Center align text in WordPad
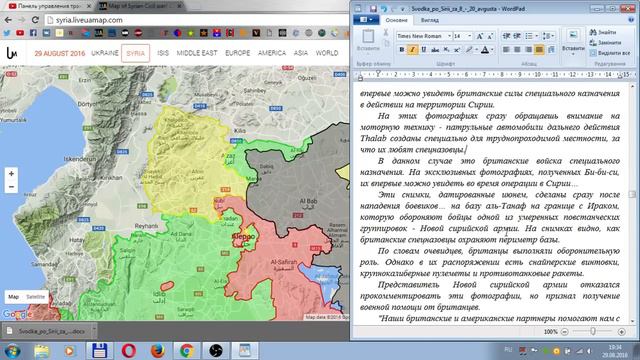 coord(517,50)
